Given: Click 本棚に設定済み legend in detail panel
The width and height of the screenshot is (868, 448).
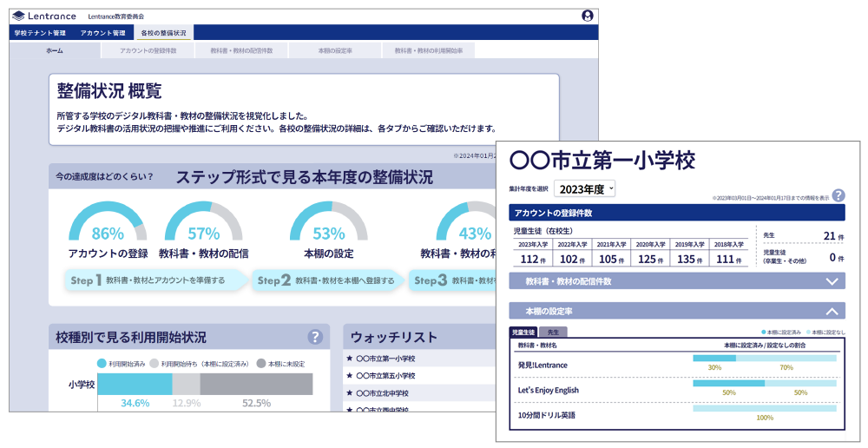Looking at the screenshot, I should [x=781, y=333].
